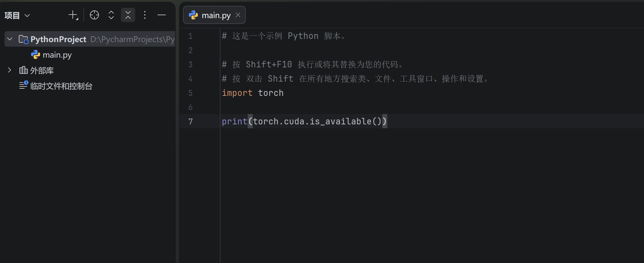Click the print function on line 7

pyautogui.click(x=235, y=121)
